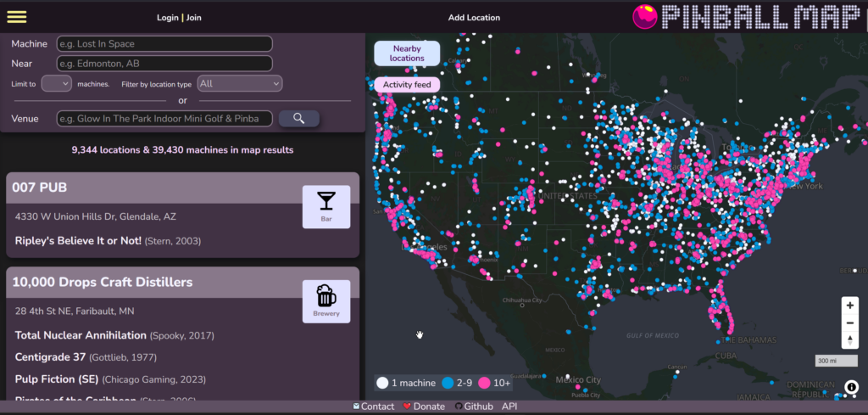Click the Pinball Map logo

pyautogui.click(x=748, y=16)
